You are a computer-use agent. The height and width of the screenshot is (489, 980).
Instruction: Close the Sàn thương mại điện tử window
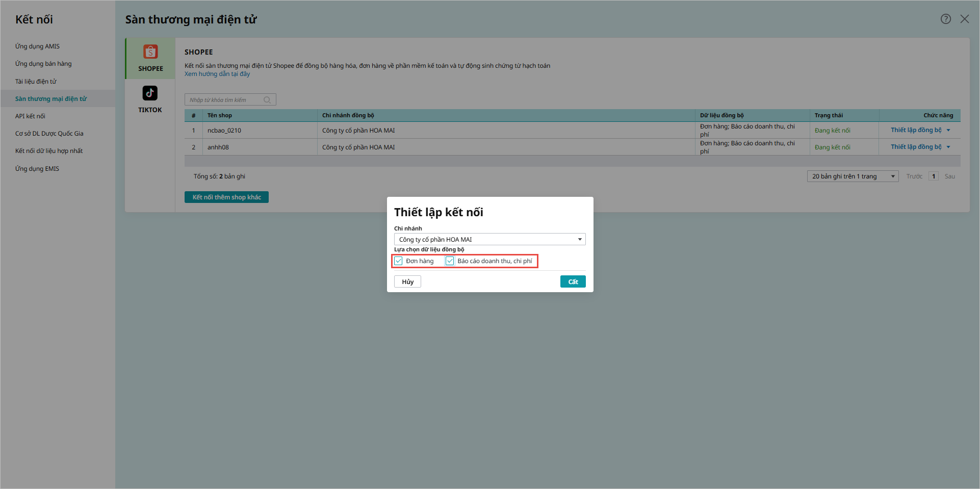(965, 19)
